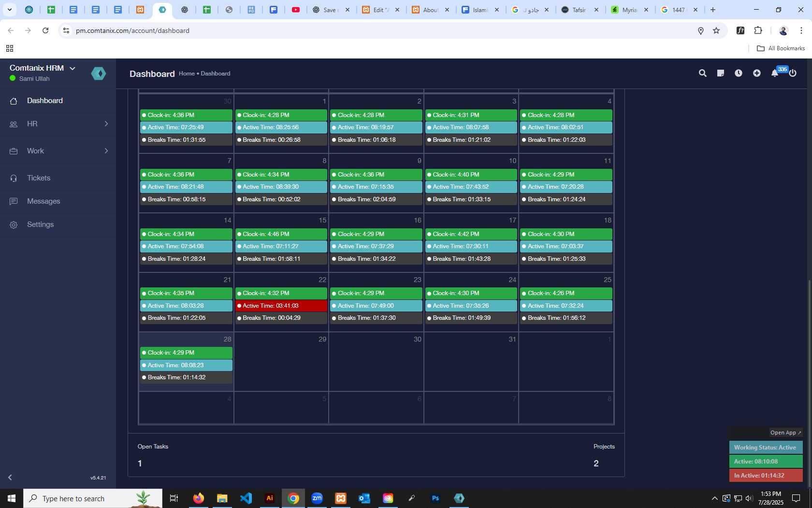Click the Comtanix diamond logo in sidebar
Screen dimensions: 812x508
click(99, 74)
